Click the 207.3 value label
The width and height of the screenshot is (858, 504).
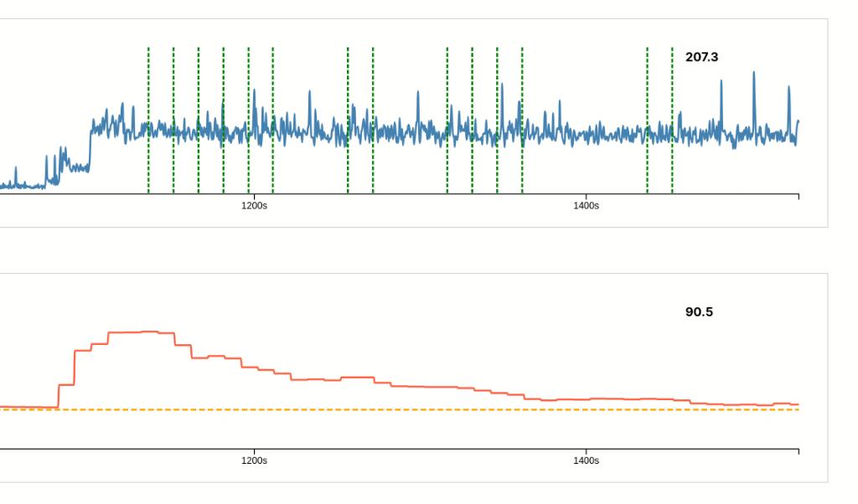(701, 57)
